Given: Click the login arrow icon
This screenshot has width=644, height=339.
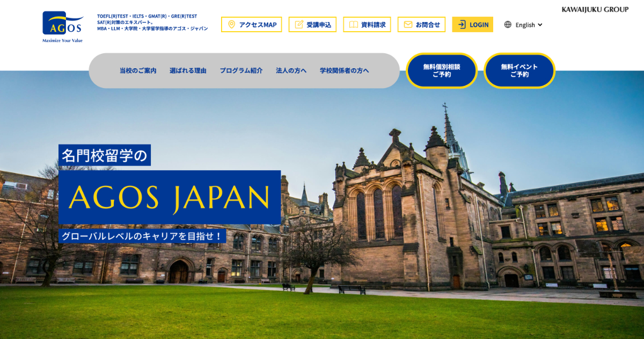Looking at the screenshot, I should coord(462,25).
